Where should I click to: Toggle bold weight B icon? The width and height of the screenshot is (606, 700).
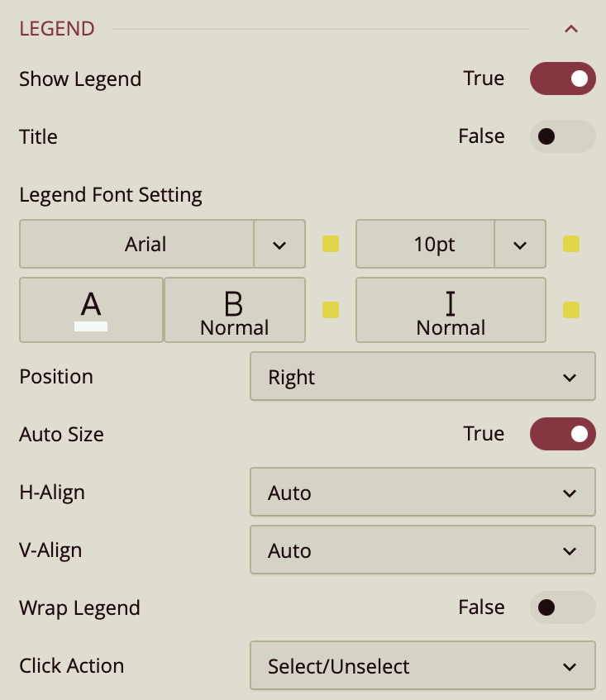pyautogui.click(x=234, y=304)
